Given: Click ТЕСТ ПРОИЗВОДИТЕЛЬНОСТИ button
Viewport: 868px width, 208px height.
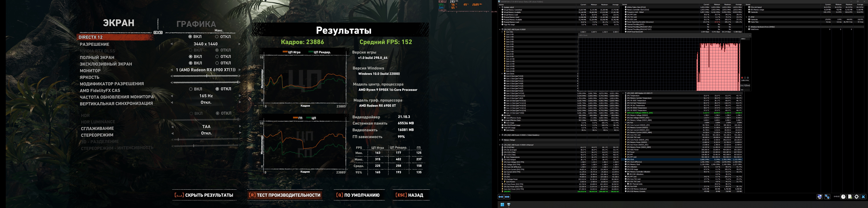Looking at the screenshot, I should click(285, 195).
